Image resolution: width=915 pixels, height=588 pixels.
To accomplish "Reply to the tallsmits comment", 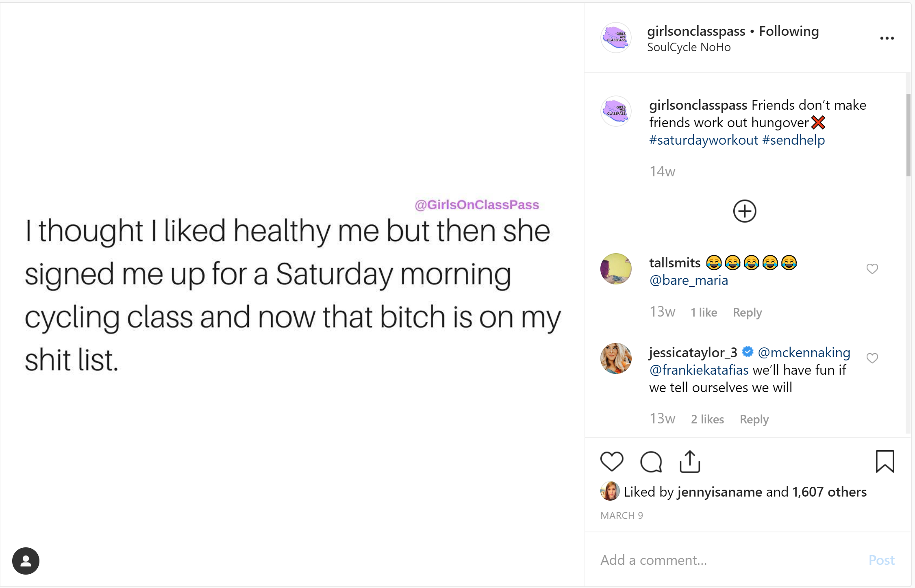I will coord(747,312).
